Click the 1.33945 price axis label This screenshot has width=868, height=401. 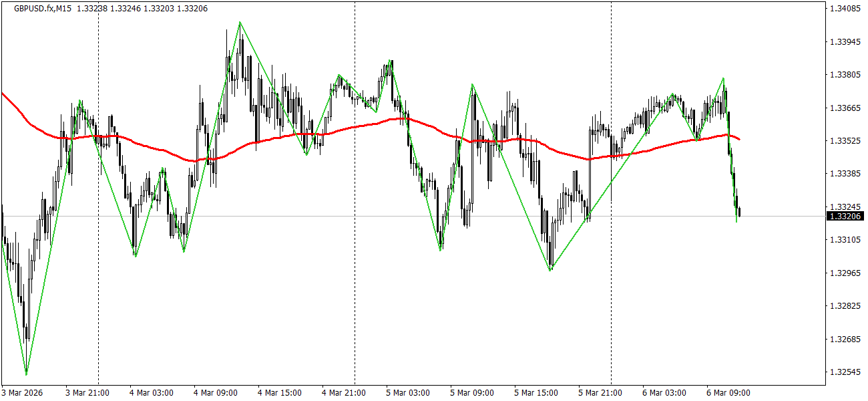(x=845, y=41)
